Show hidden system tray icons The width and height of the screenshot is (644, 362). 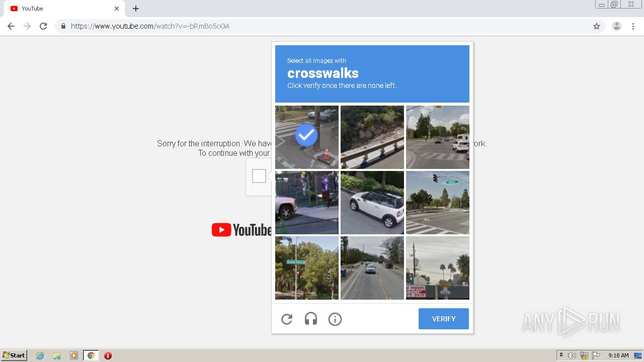tap(561, 355)
